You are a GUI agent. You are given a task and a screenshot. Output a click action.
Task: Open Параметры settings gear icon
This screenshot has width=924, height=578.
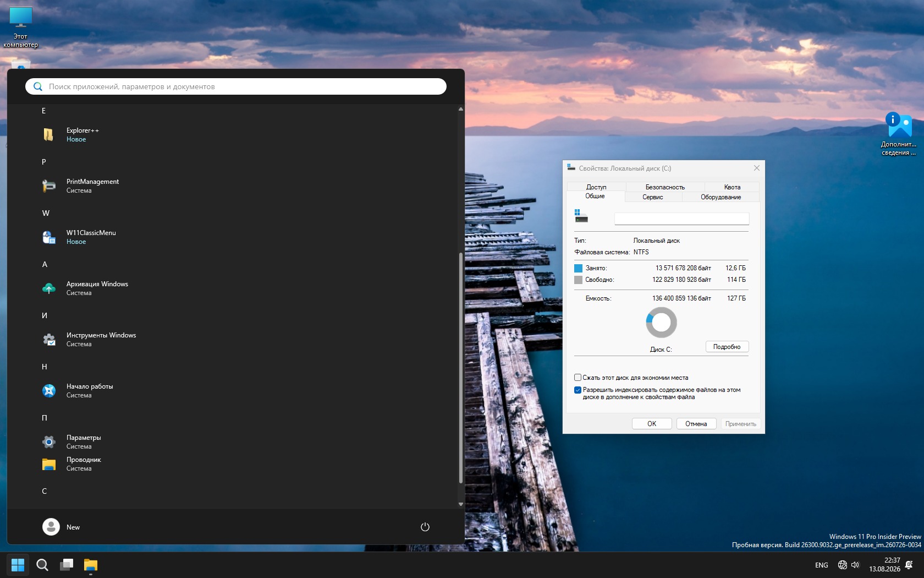point(49,442)
